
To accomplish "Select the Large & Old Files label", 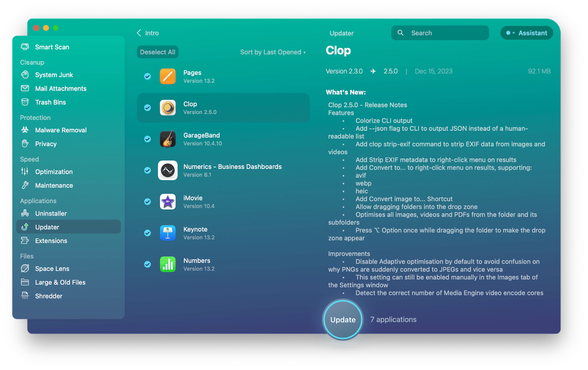I will pos(60,282).
